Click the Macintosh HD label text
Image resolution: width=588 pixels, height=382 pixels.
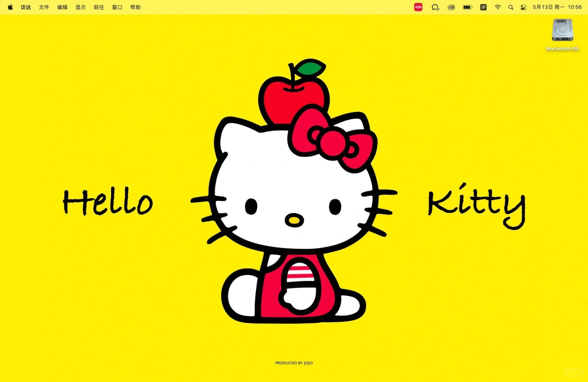[563, 48]
